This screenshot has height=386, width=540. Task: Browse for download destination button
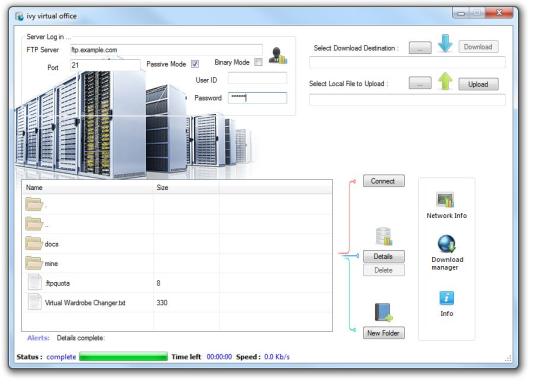(420, 48)
